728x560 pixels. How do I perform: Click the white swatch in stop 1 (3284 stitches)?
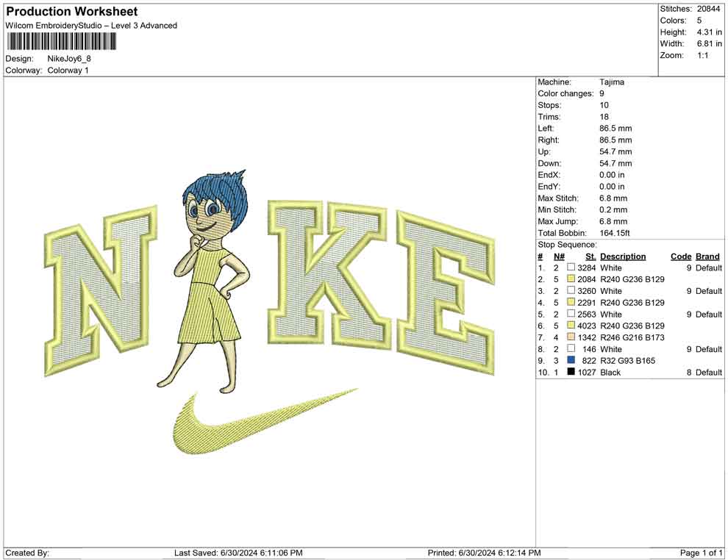[x=571, y=268]
